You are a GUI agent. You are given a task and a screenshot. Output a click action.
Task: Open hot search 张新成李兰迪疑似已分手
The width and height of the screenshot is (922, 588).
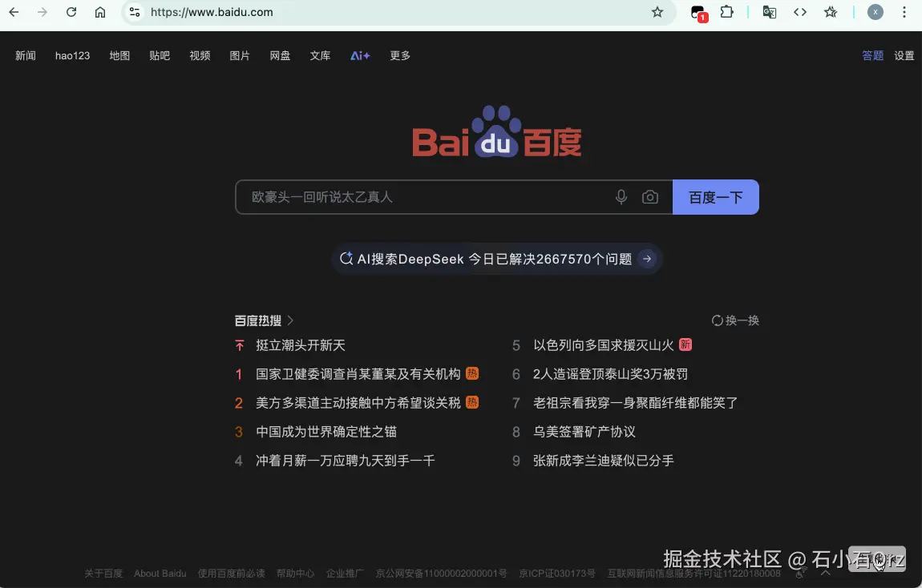pos(603,461)
